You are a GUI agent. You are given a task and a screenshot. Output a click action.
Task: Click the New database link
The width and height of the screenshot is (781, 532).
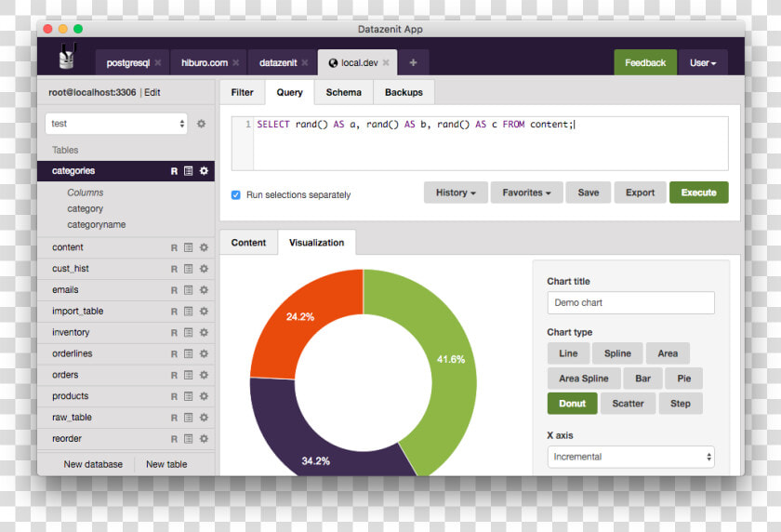[93, 464]
